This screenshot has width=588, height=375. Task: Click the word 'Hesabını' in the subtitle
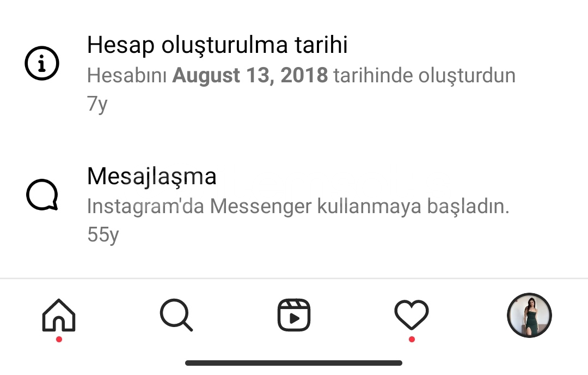(x=127, y=75)
